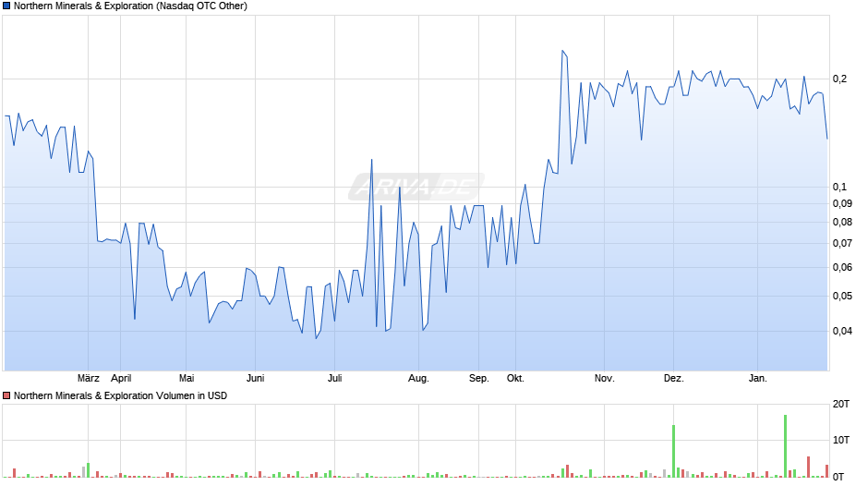
Task: Click the 'März' axis label
Action: [89, 379]
